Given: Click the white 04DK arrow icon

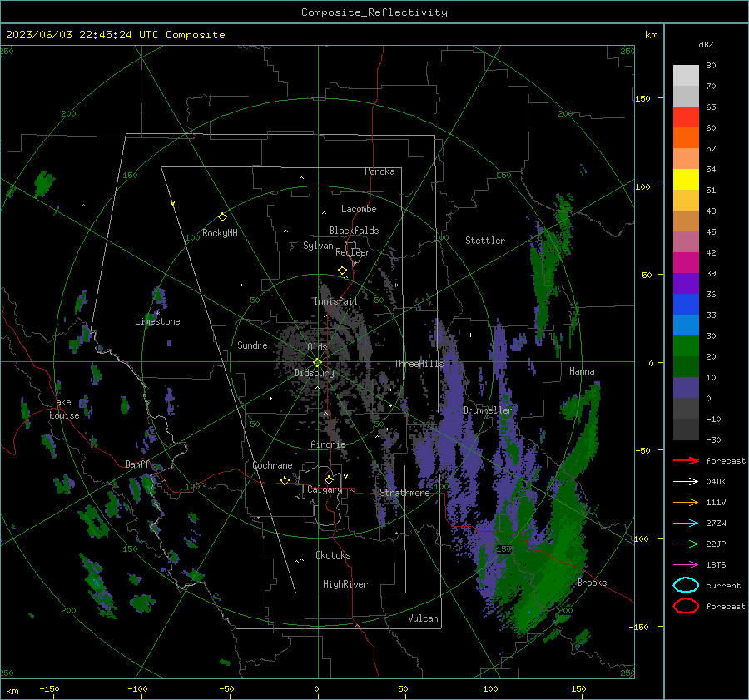Looking at the screenshot, I should click(x=686, y=482).
